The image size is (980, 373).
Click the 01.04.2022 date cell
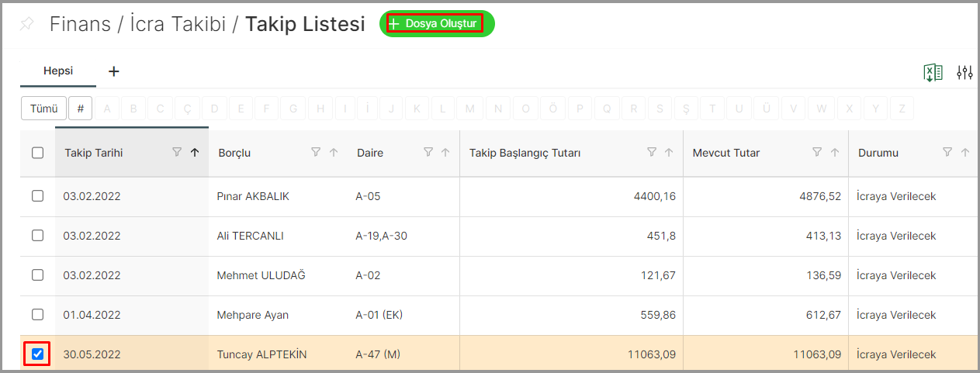tap(92, 315)
